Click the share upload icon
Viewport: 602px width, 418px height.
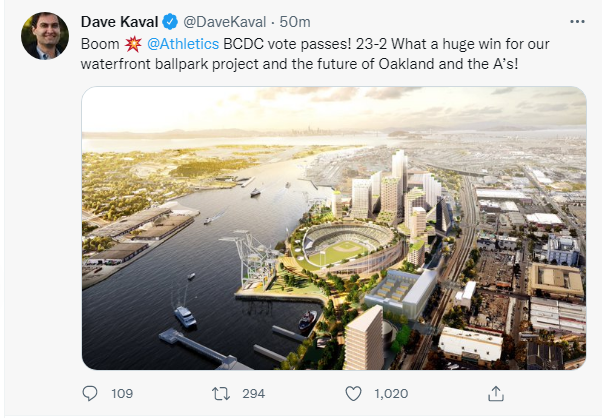pyautogui.click(x=493, y=394)
